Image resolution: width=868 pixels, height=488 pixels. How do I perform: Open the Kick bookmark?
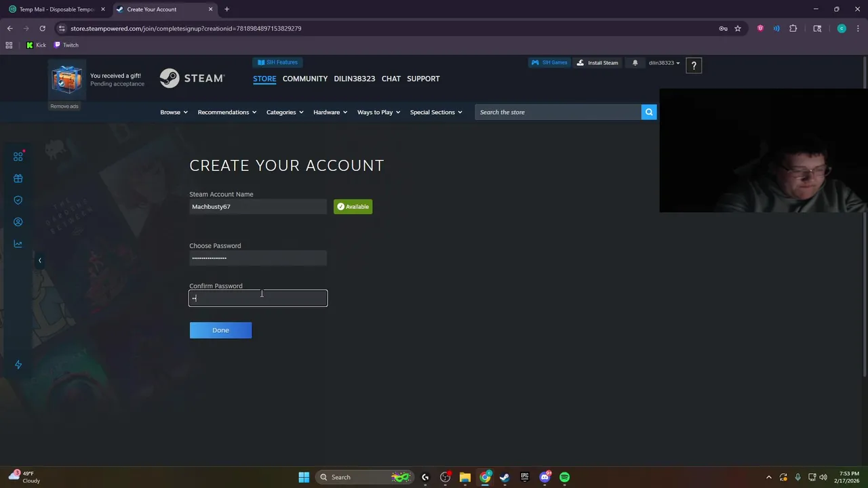point(36,45)
